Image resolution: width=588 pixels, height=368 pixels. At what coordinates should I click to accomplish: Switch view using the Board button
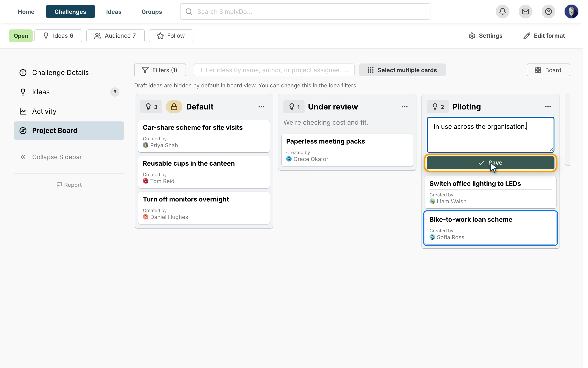548,70
